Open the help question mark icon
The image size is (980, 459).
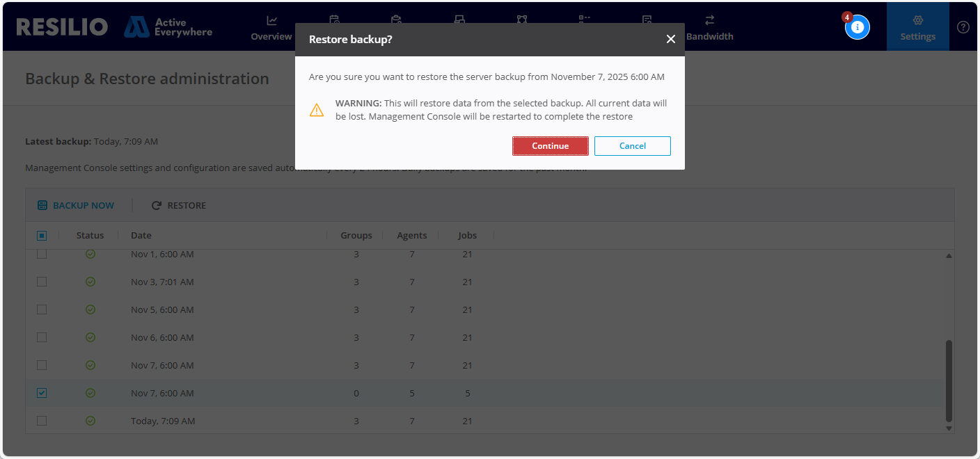point(963,27)
